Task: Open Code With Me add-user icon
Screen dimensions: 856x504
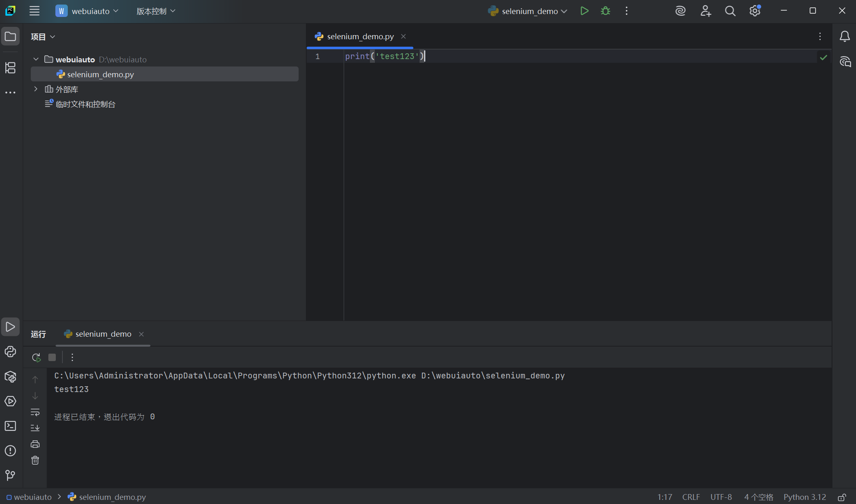Action: 706,11
